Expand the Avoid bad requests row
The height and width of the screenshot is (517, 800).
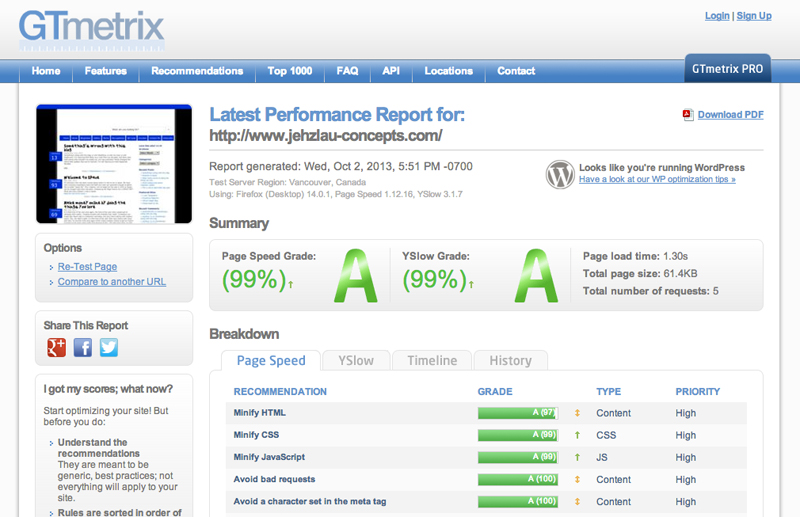[x=276, y=479]
